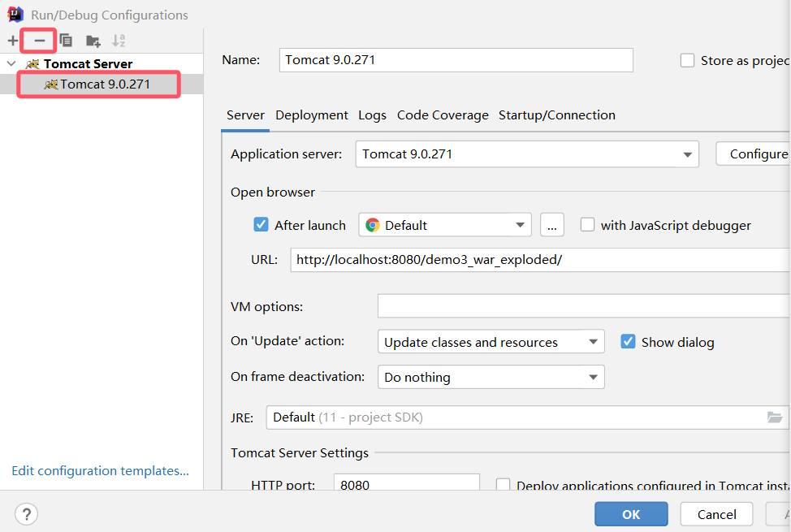This screenshot has width=791, height=532.
Task: Switch to the Deployment tab
Action: [311, 115]
